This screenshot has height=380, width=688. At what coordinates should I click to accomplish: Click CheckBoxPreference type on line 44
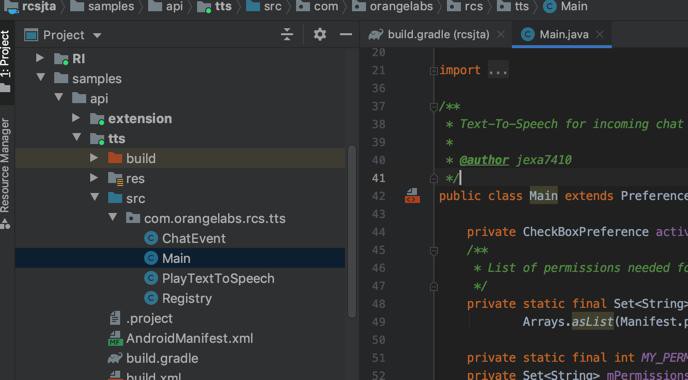coord(585,232)
